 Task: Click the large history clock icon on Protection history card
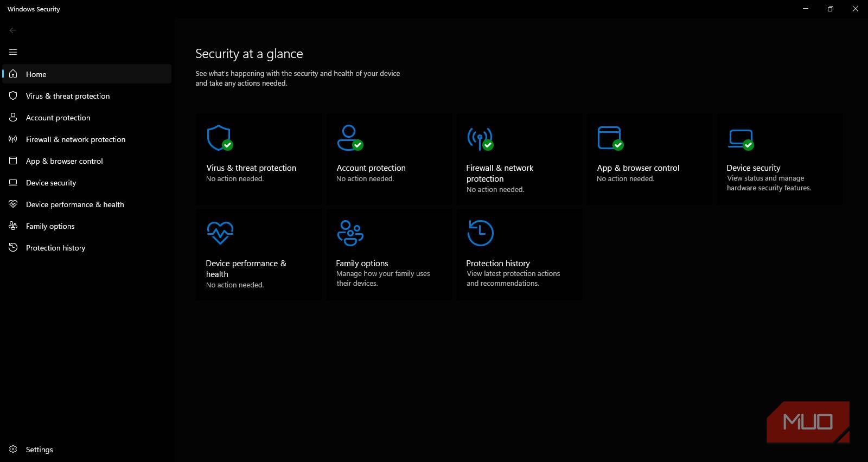point(481,233)
